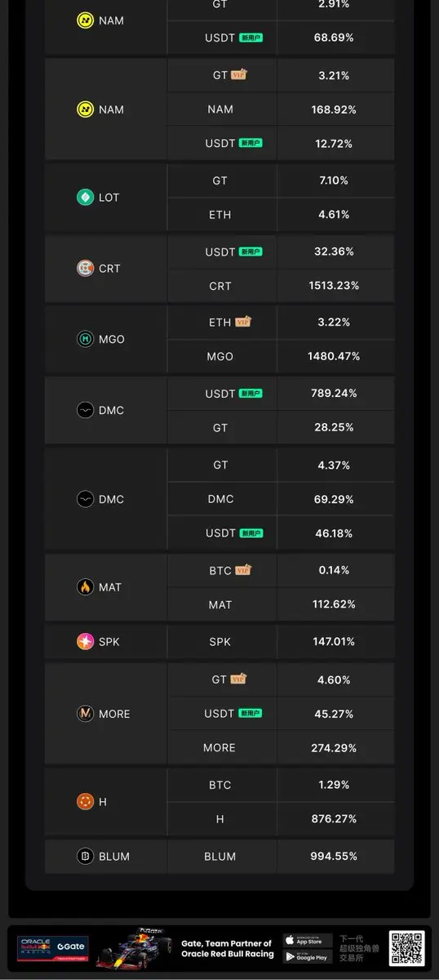Click the H token icon

coord(86,802)
